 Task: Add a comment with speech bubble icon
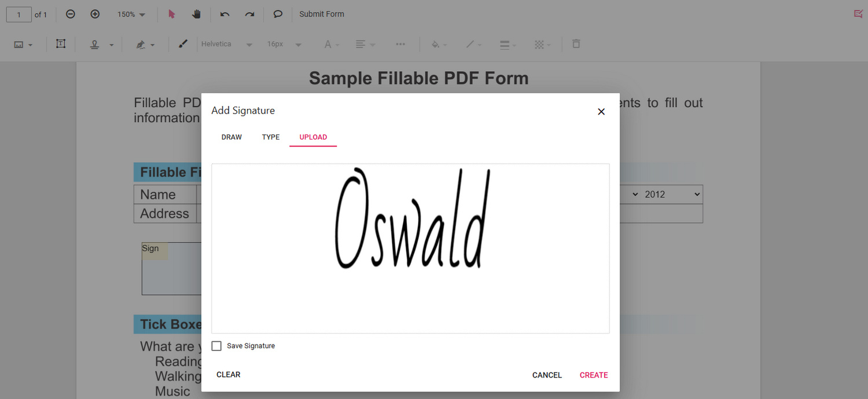(x=278, y=14)
